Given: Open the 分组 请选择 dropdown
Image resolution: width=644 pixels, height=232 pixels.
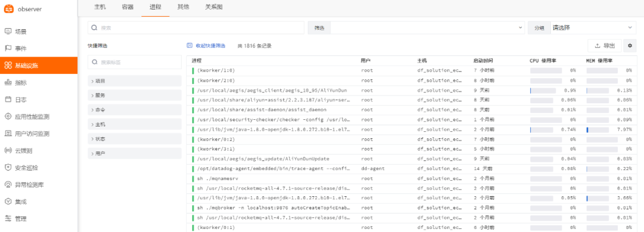Looking at the screenshot, I should pyautogui.click(x=593, y=27).
